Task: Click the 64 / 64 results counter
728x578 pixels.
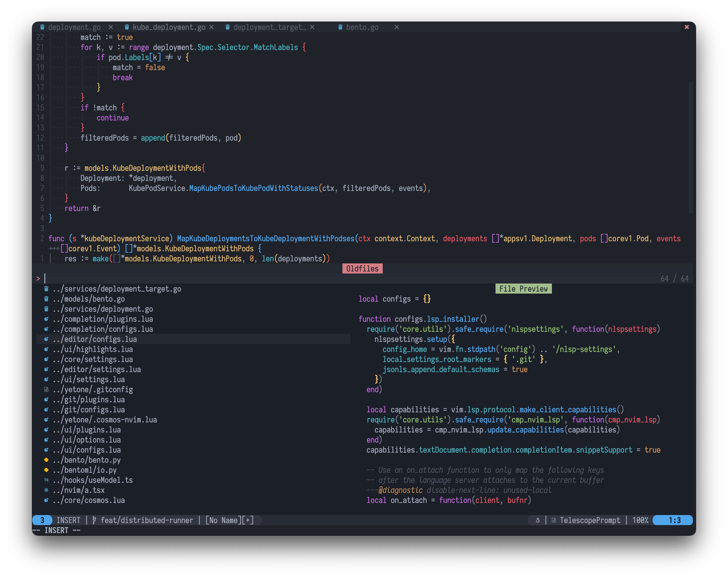Action: pos(674,279)
